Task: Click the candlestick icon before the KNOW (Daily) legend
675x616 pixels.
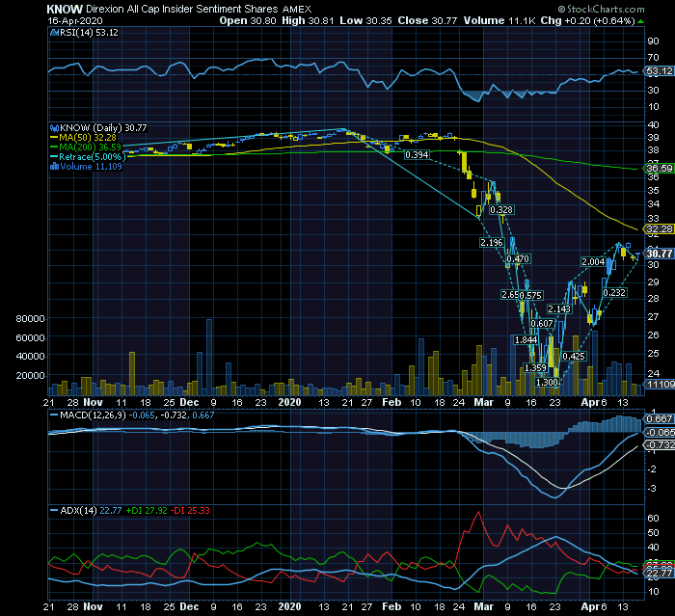Action: [54, 128]
